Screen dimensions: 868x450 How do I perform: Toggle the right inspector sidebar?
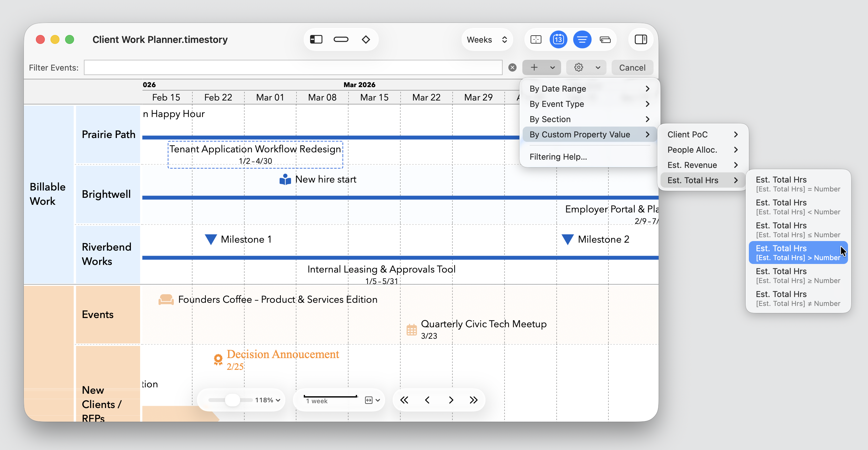click(640, 39)
